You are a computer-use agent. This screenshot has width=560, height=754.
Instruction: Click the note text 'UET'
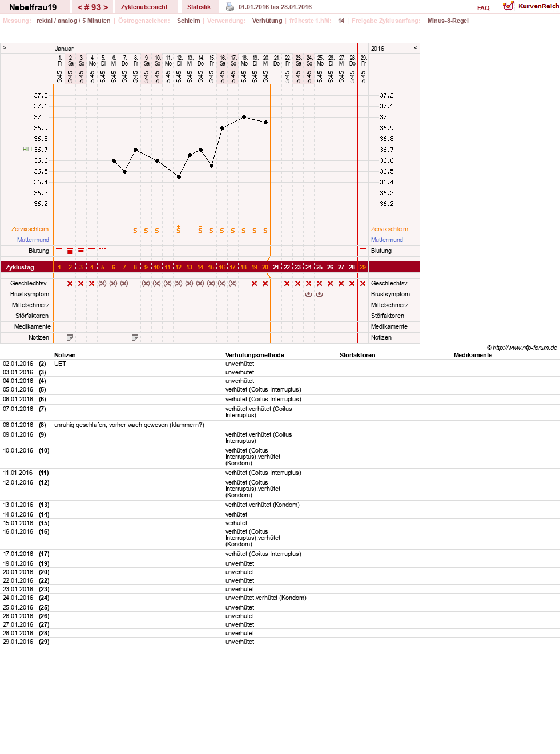tap(60, 364)
